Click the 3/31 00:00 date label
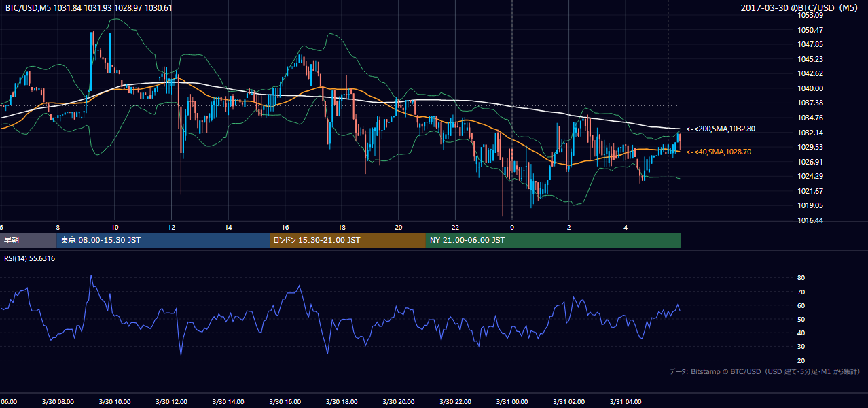 pos(512,402)
